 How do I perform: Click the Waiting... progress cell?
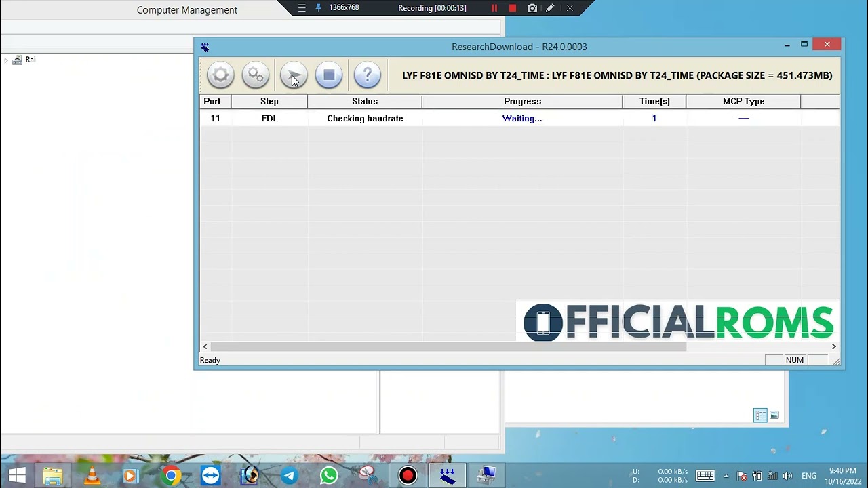click(522, 118)
